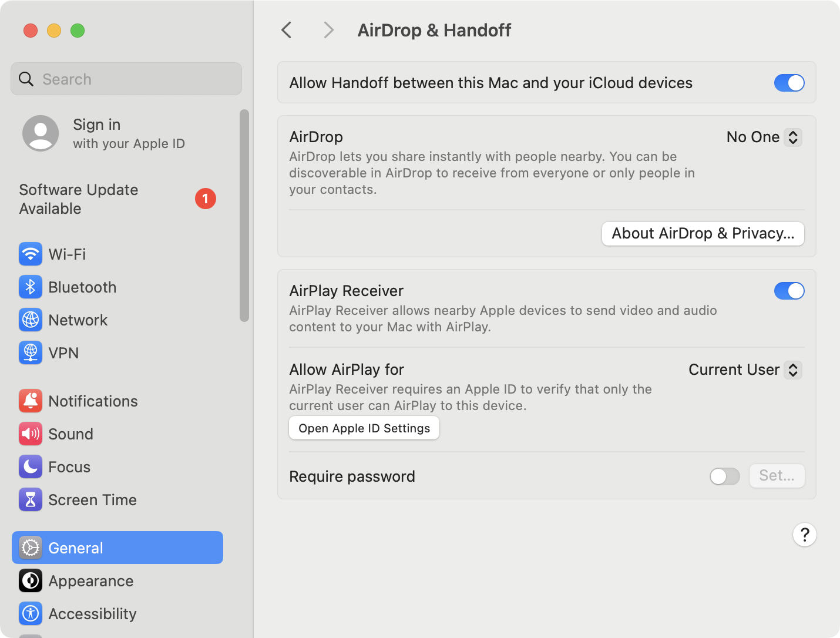
Task: Go back with the left chevron
Action: click(x=287, y=30)
